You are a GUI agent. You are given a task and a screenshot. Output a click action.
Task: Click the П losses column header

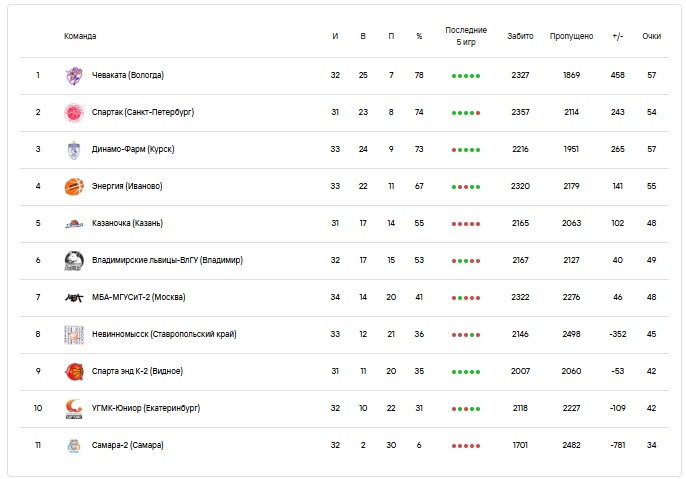pos(391,36)
